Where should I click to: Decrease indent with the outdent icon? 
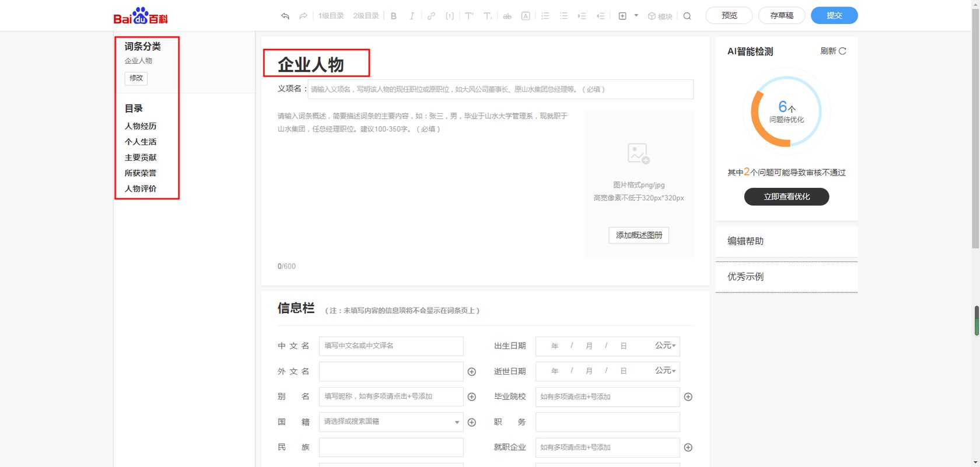(x=600, y=16)
